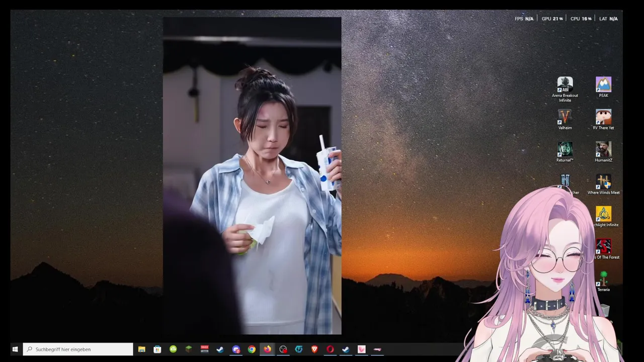644x362 pixels.
Task: Open Brave browser from the taskbar
Action: [x=314, y=349]
